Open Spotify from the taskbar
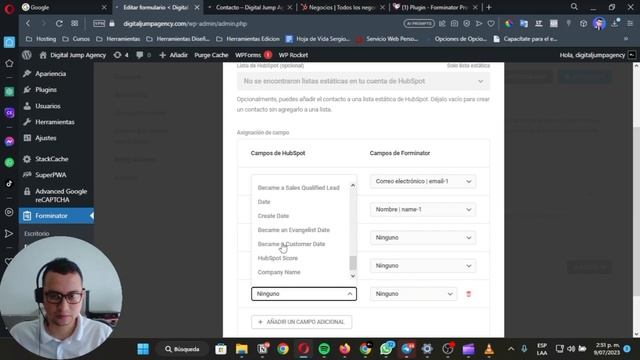This screenshot has width=640, height=360. point(324,349)
